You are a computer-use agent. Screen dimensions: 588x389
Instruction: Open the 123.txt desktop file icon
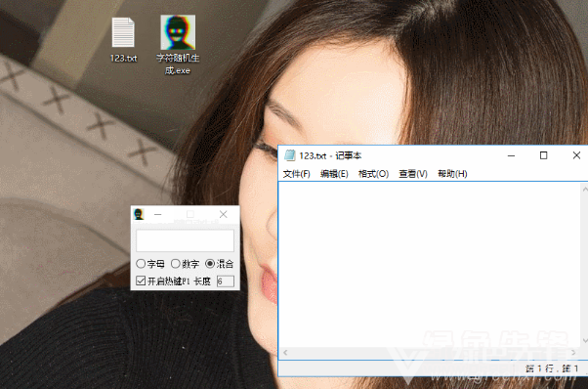coord(123,39)
